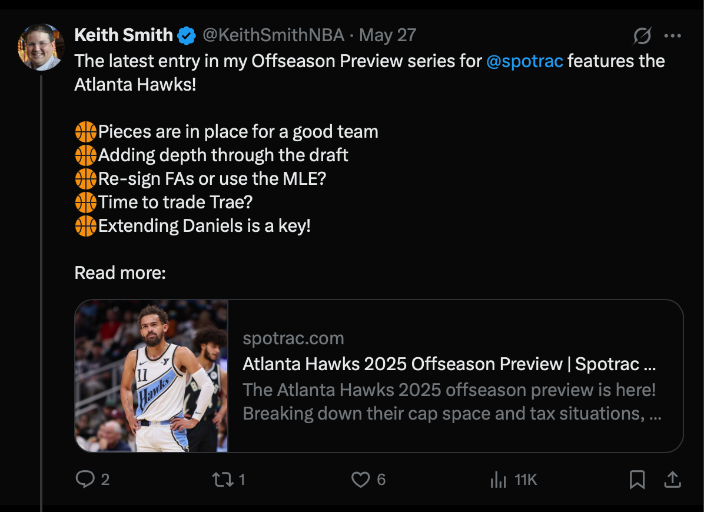Follow the @spotrac mention link

point(525,62)
